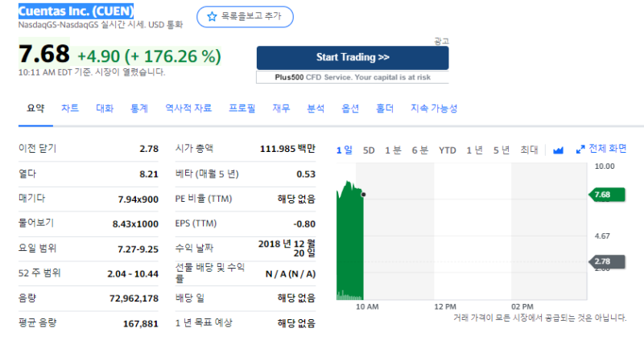Switch to the 차트 chart tab
The image size is (644, 353).
coord(70,109)
